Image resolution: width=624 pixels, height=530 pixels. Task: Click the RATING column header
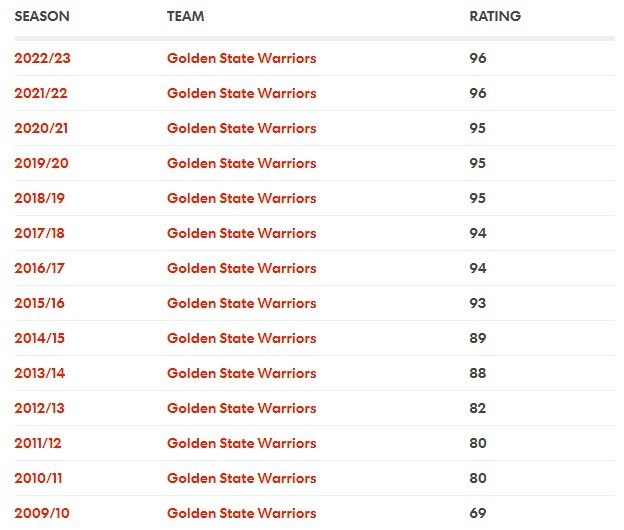[495, 17]
